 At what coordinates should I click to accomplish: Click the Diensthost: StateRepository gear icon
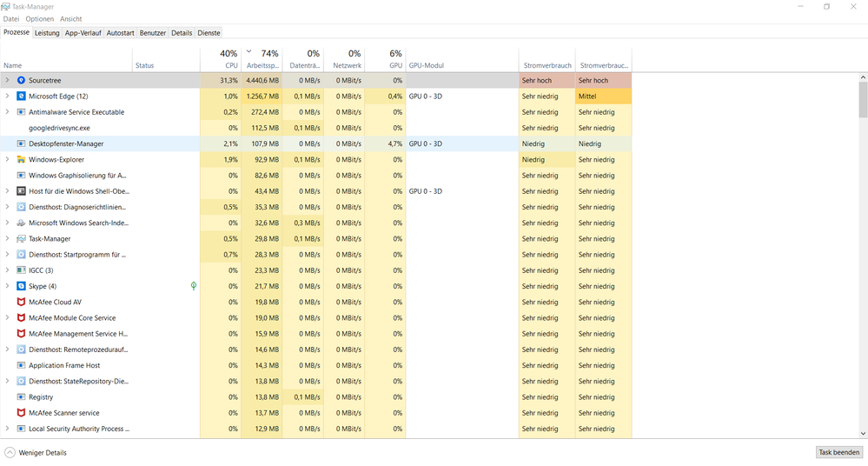[x=21, y=381]
